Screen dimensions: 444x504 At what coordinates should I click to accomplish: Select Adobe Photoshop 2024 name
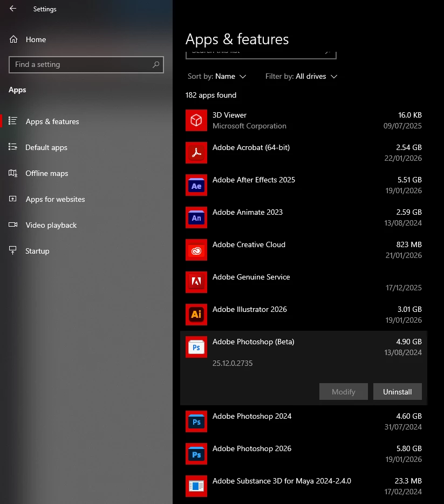point(252,416)
